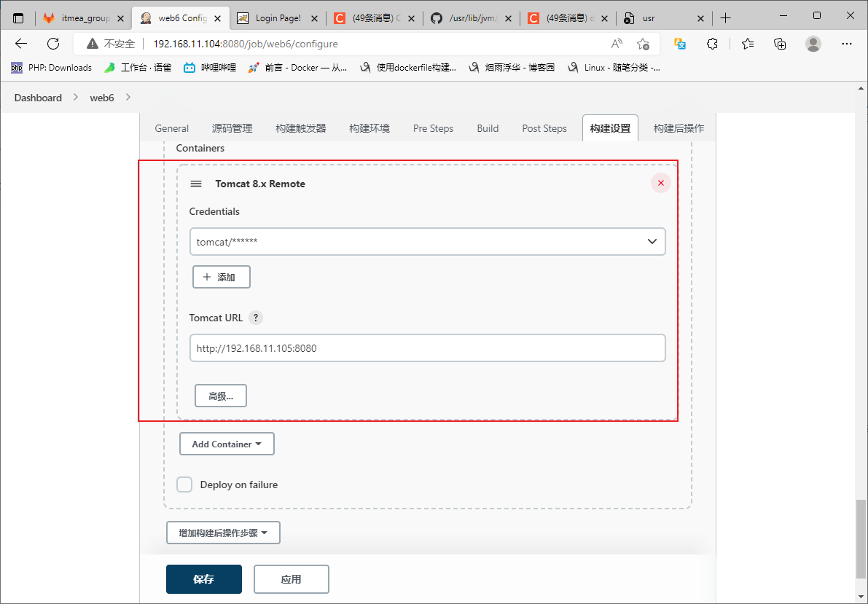Image resolution: width=868 pixels, height=604 pixels.
Task: Switch to the 构建环境 tab
Action: [370, 128]
